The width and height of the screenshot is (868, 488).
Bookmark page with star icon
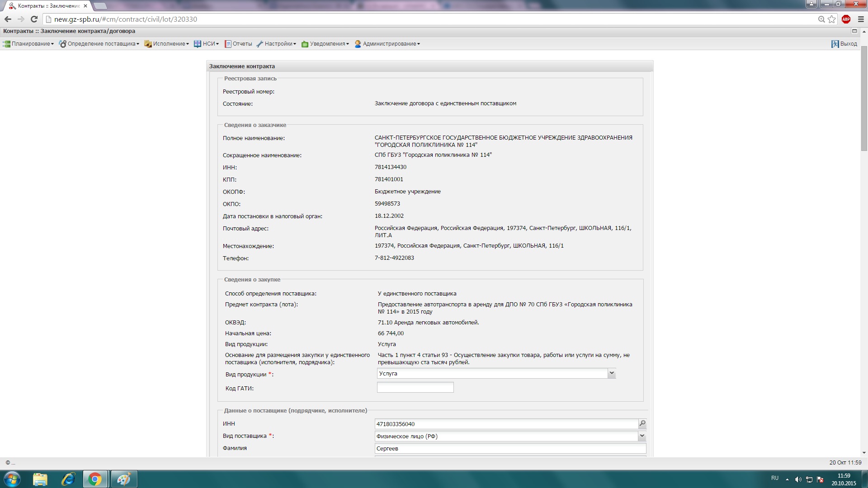coord(832,19)
